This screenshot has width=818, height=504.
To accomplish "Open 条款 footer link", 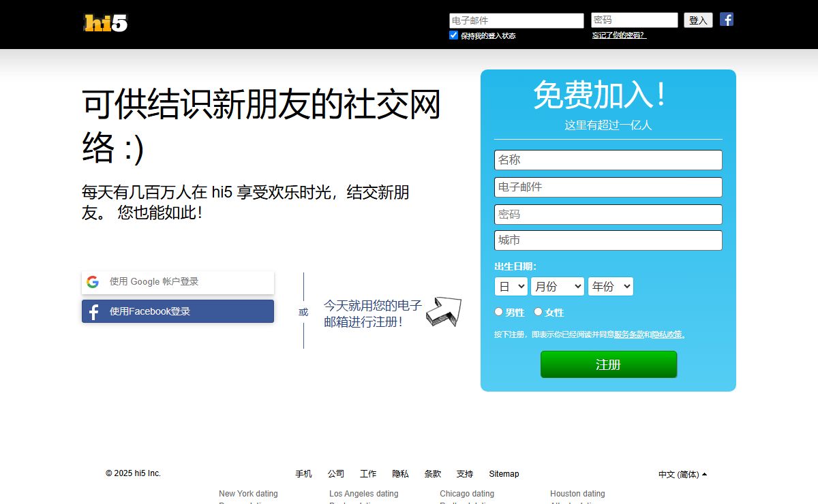I will click(432, 474).
